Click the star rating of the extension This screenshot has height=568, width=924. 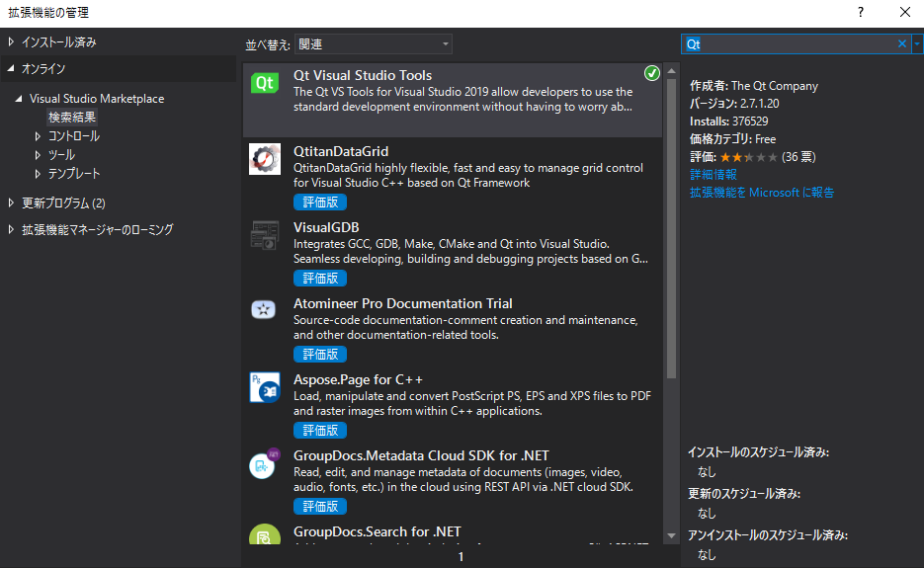tap(748, 157)
